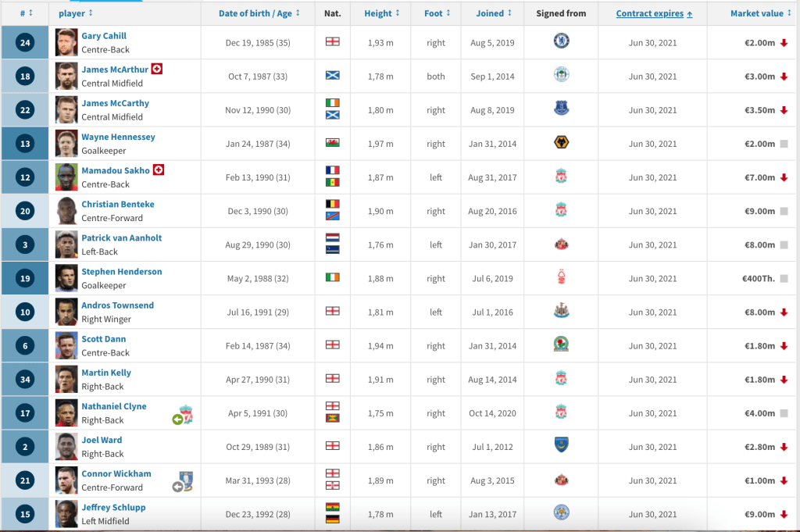Sort table by Foot column
Screen dimensions: 800x532
click(x=437, y=13)
